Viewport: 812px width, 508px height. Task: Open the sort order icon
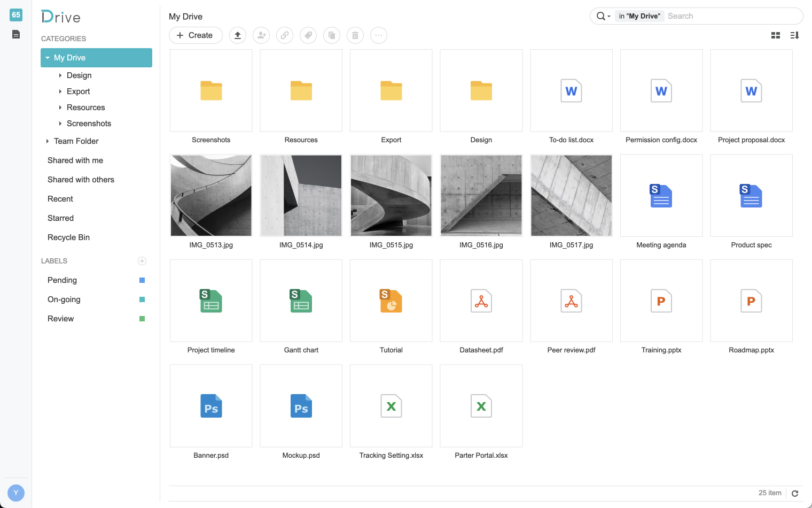pyautogui.click(x=794, y=35)
